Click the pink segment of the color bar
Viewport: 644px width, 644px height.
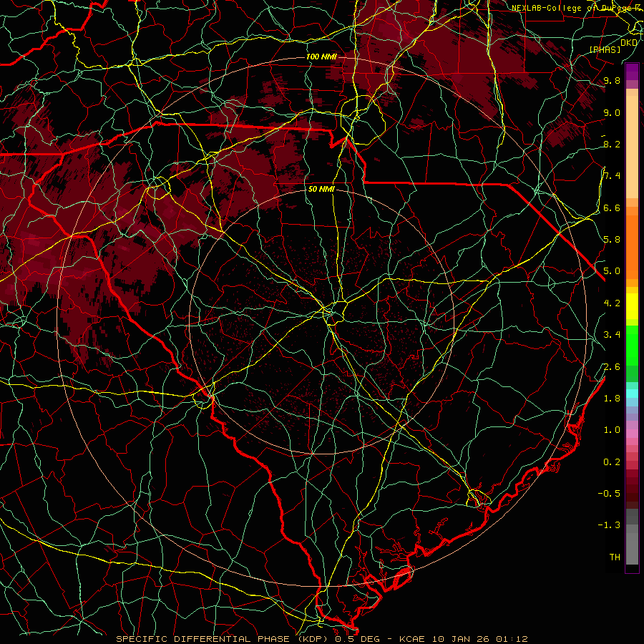632,434
